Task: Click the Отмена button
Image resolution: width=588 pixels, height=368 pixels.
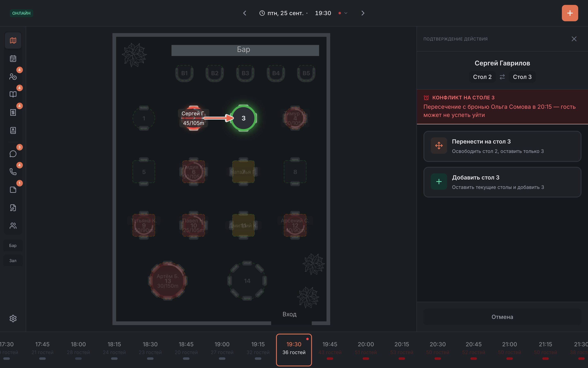Action: [x=502, y=317]
